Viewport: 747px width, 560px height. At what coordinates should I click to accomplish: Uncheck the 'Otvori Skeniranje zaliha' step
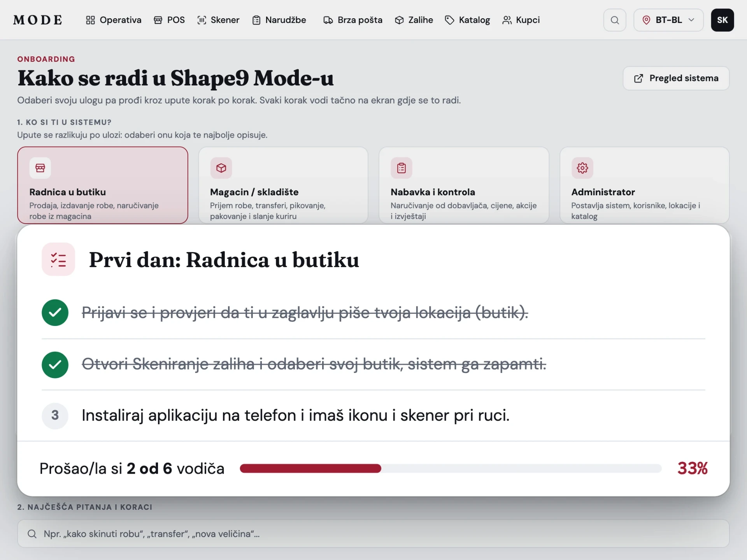click(55, 365)
